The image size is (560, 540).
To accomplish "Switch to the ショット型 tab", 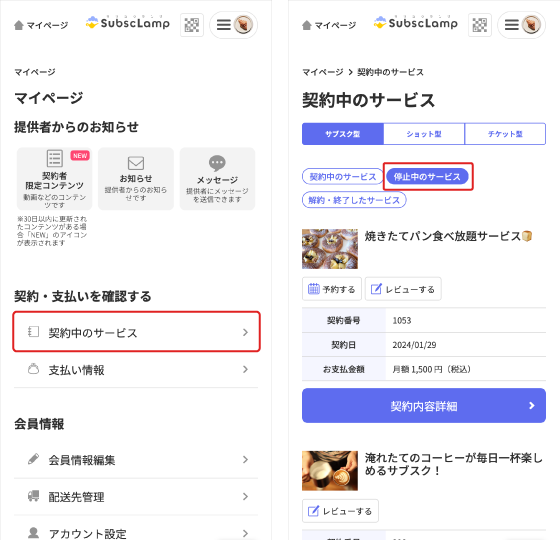I will coord(424,134).
